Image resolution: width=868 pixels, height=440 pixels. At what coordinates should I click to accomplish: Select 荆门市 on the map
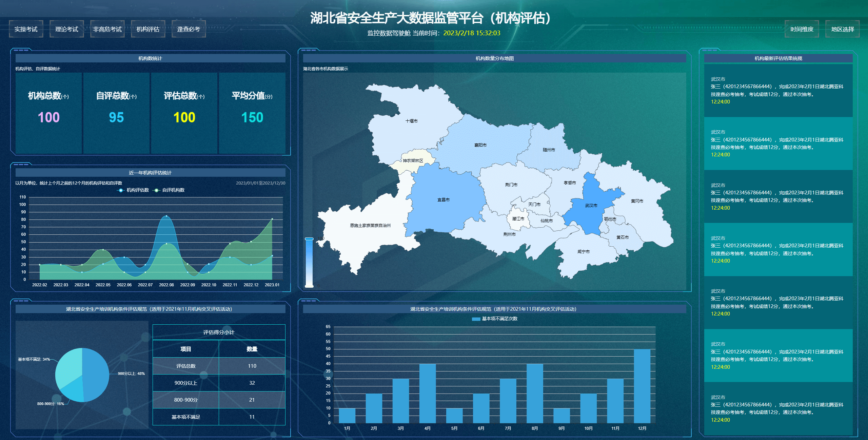[x=511, y=185]
